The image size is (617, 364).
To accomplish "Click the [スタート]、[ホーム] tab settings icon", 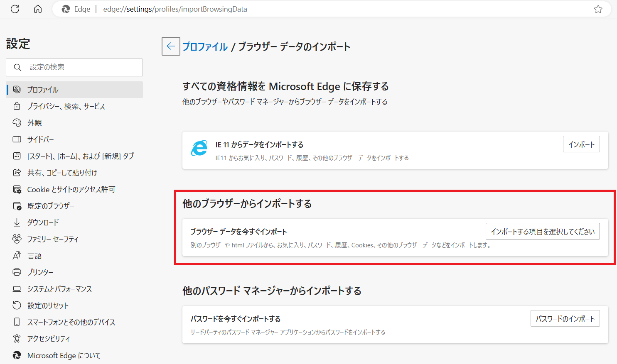I will pos(17,156).
